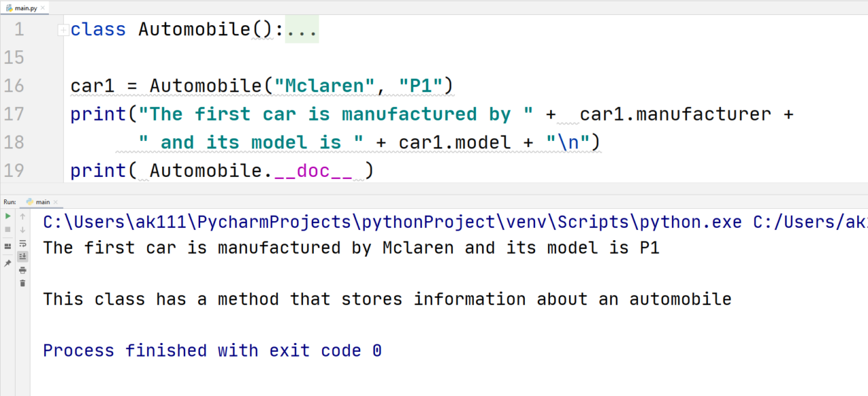Toggle Scroll to the End in console
This screenshot has width=868, height=396.
(23, 256)
